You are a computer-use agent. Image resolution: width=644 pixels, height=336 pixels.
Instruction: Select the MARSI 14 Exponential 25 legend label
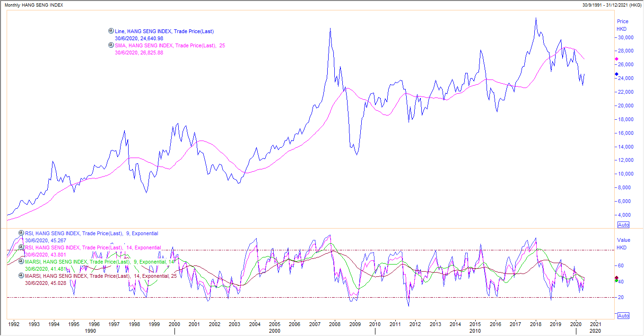coord(101,276)
